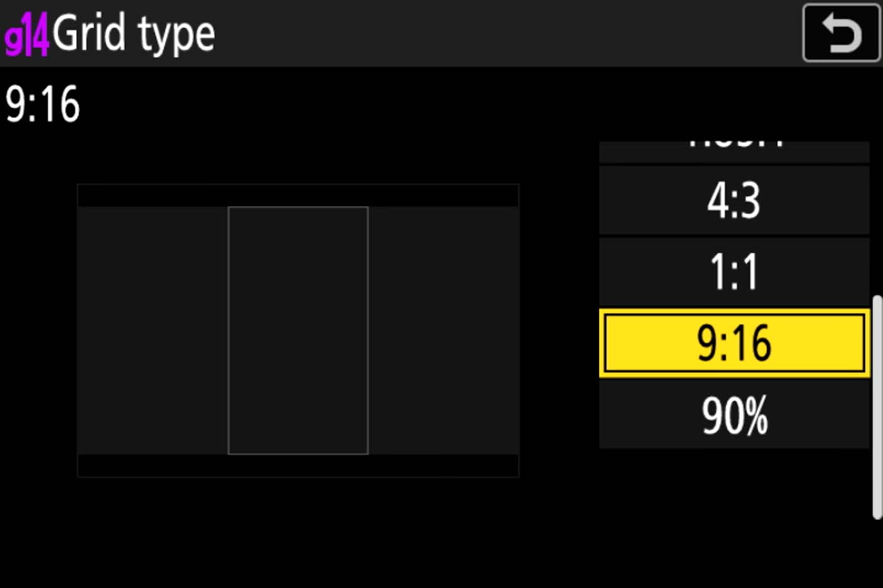Tap the back arrow icon

coord(841,33)
